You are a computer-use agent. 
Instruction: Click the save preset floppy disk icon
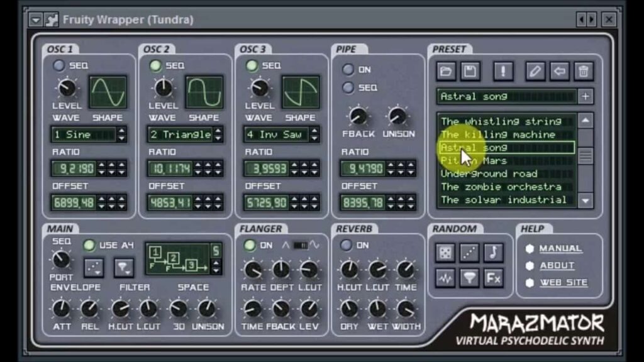click(469, 71)
